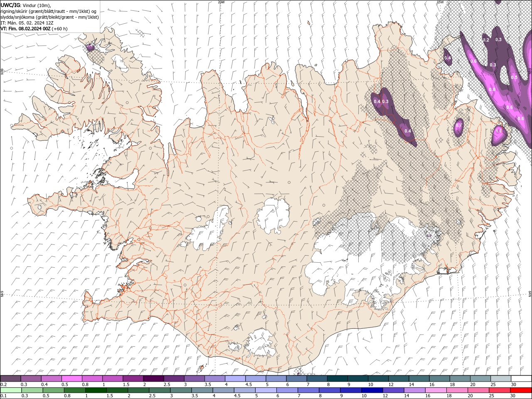Image resolution: width=532 pixels, height=399 pixels.
Task: Click the 'slydda/snjókoma' legend description line
Action: [50, 17]
